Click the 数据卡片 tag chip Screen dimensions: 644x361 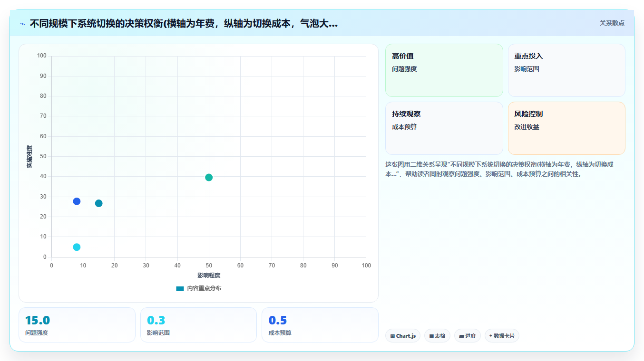pos(502,336)
